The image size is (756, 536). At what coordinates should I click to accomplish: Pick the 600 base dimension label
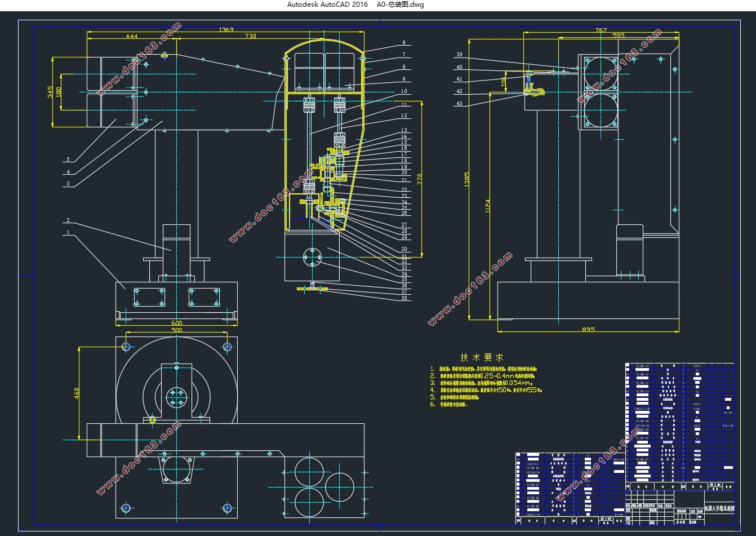click(x=177, y=324)
